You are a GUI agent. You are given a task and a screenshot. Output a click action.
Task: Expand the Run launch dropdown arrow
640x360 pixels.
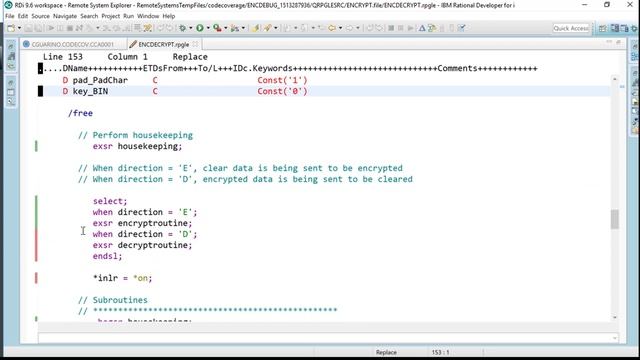[x=208, y=28]
